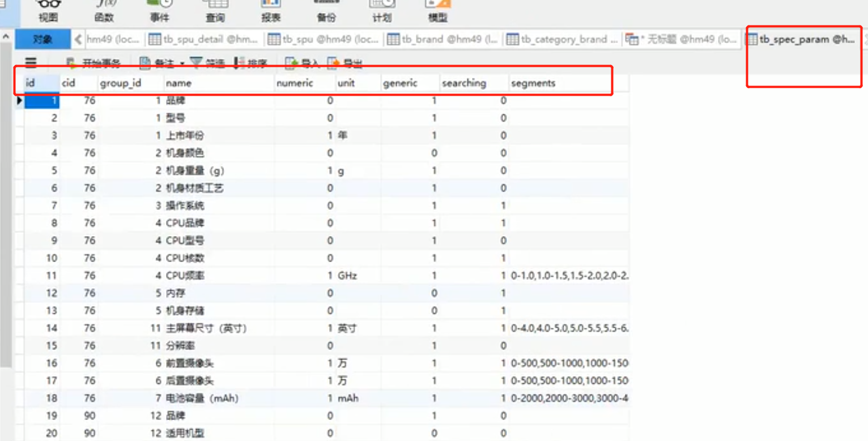The image size is (868, 441).
Task: Switch to the 无标题 (Untitled) query tab
Action: pos(682,39)
